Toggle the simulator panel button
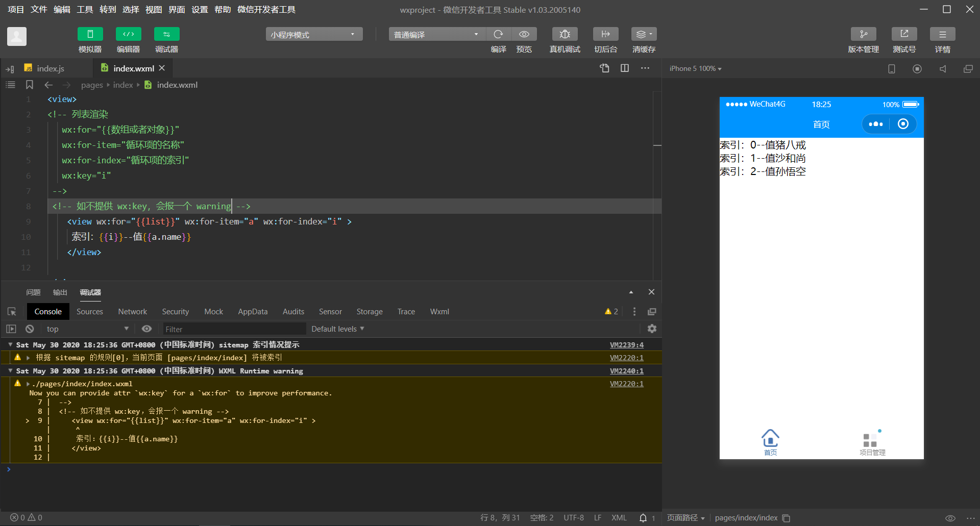The image size is (980, 526). [90, 34]
